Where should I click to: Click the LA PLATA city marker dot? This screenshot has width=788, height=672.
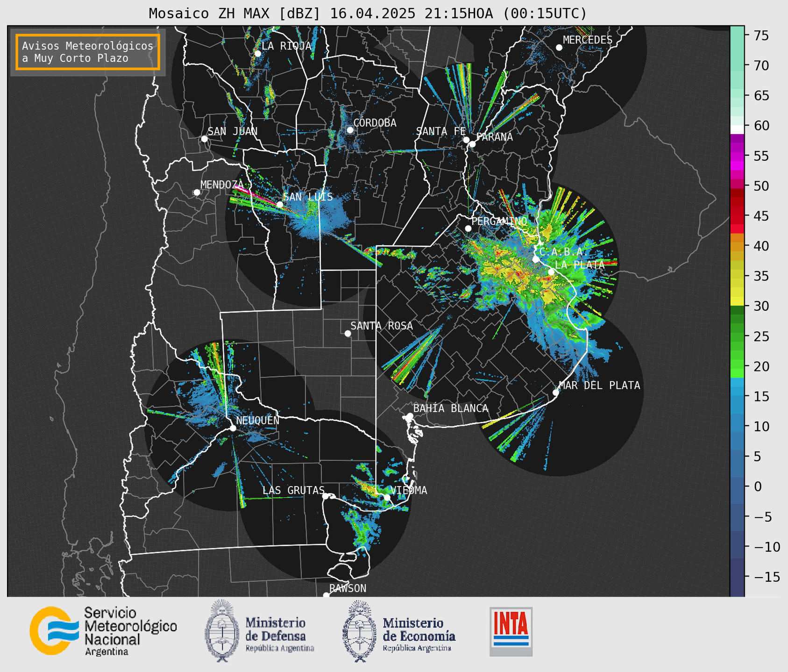(551, 272)
